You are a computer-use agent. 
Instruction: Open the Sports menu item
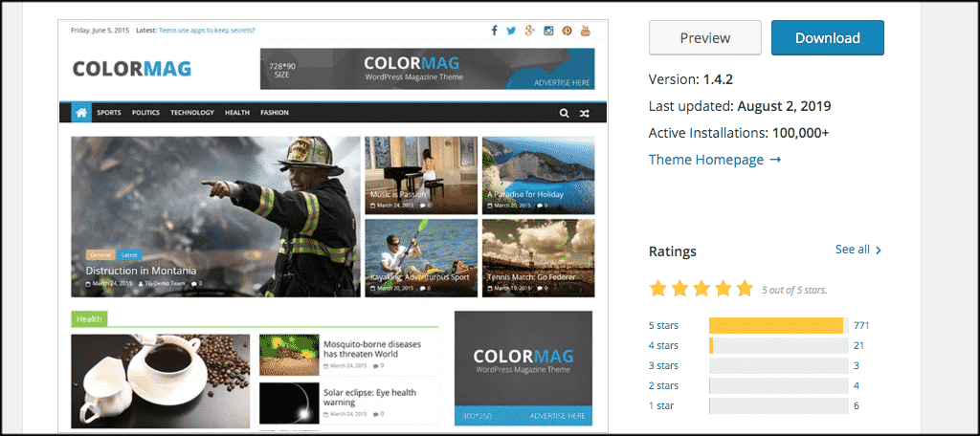click(x=109, y=113)
